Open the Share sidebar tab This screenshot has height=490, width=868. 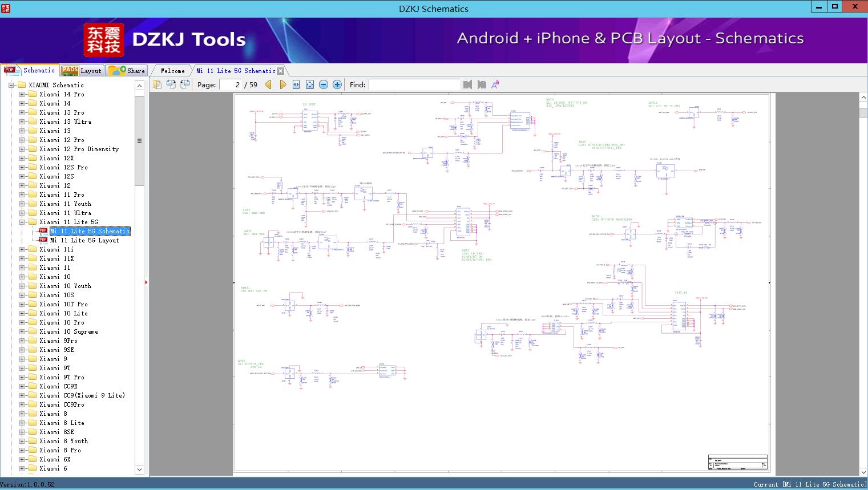coord(127,71)
